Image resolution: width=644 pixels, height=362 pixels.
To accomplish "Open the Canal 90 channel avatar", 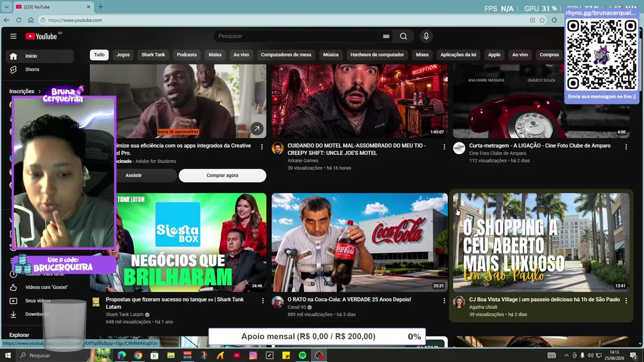I will [278, 302].
